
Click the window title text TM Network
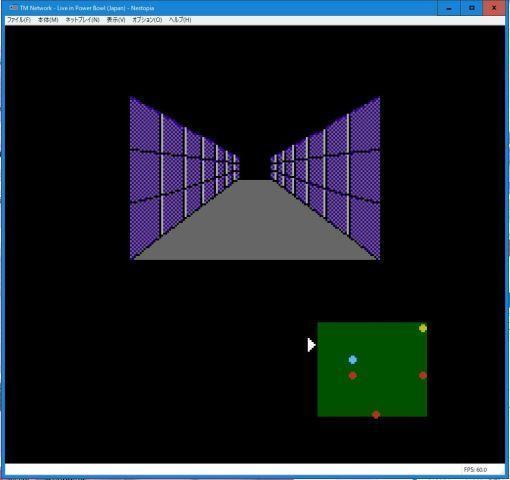36,8
